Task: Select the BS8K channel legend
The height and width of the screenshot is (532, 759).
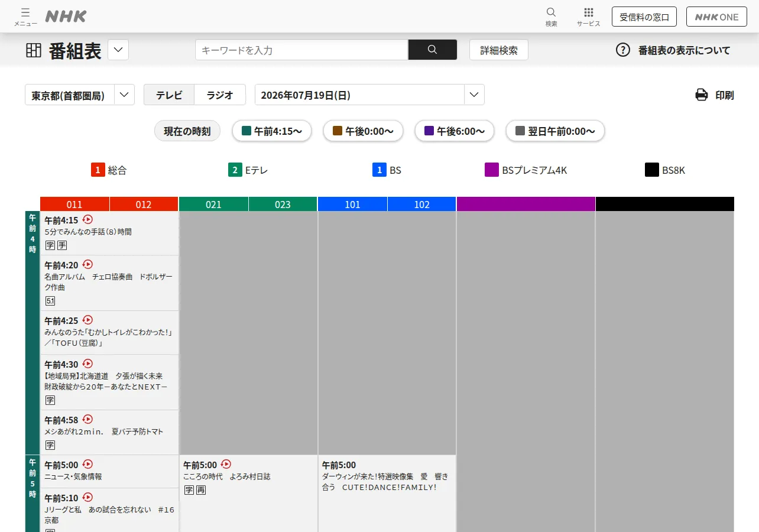Action: click(x=665, y=170)
